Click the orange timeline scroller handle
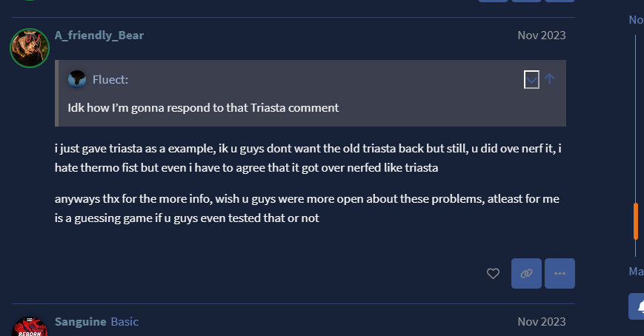 point(636,221)
